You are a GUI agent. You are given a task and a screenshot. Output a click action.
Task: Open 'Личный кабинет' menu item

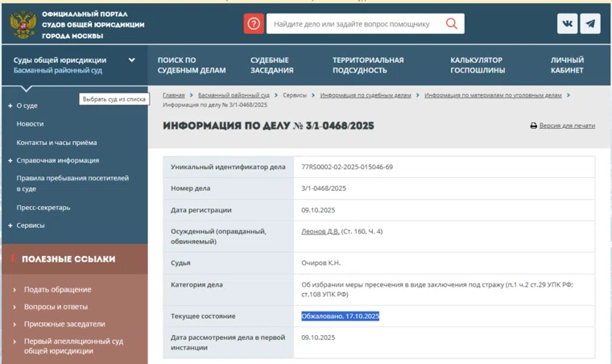[x=567, y=65]
